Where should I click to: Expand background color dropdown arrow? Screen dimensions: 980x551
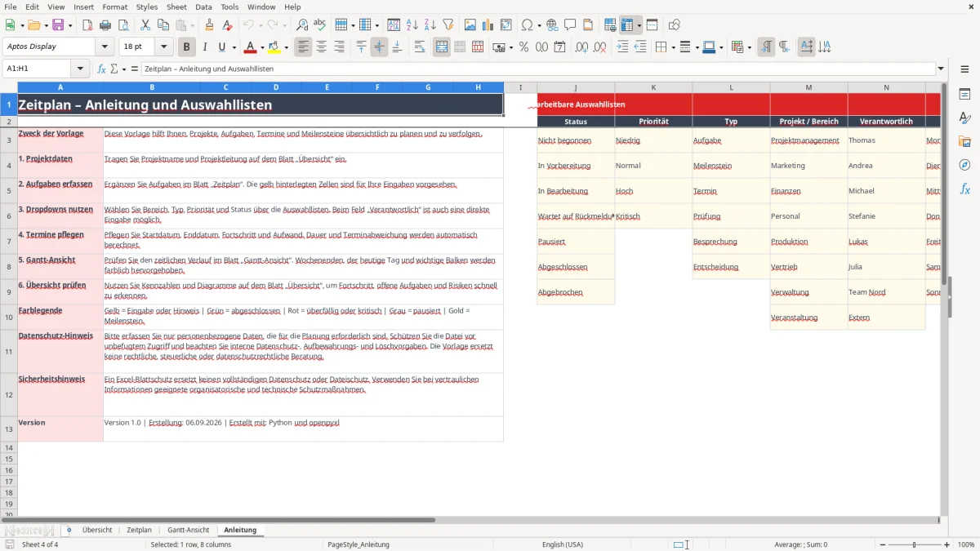point(286,47)
